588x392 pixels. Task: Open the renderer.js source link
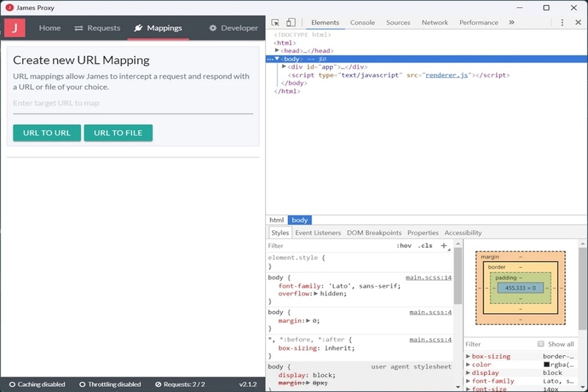click(447, 75)
